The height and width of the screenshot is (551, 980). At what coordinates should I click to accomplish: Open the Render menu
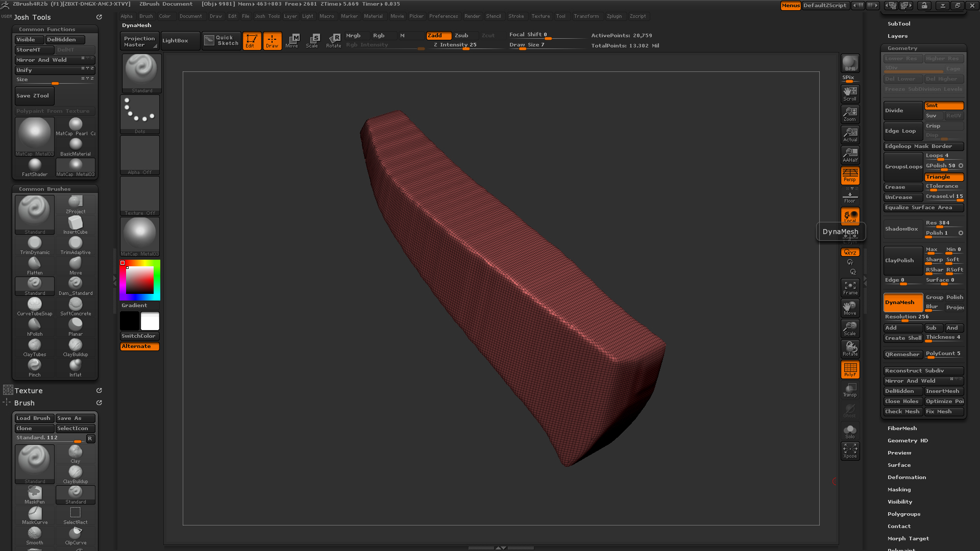point(472,16)
